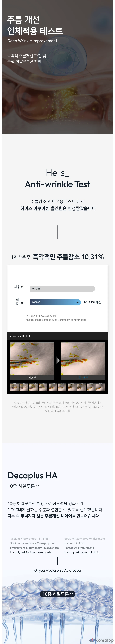Click the 'Hydrolyzed Sodium Hyaluronate' ingredient text

tap(31, 552)
